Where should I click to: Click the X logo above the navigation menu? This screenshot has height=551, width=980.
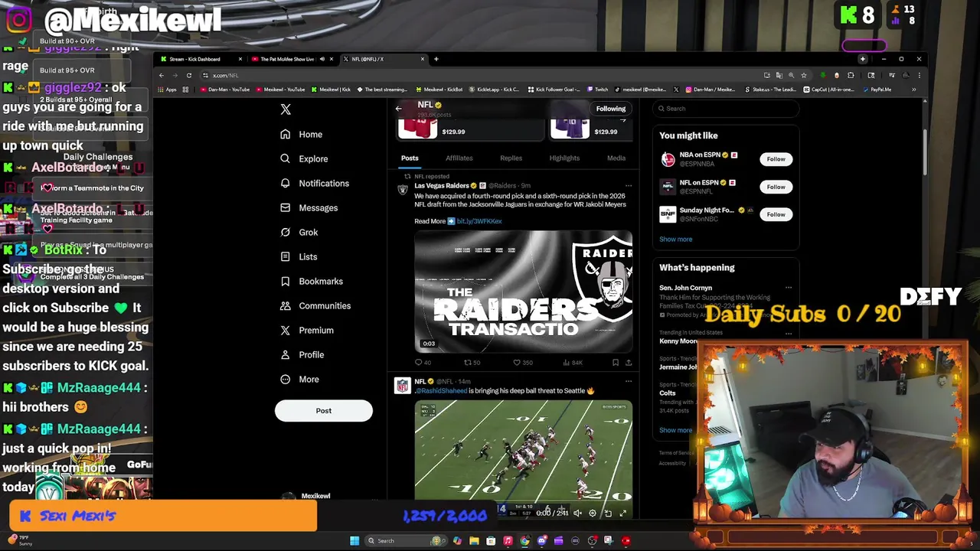coord(286,109)
